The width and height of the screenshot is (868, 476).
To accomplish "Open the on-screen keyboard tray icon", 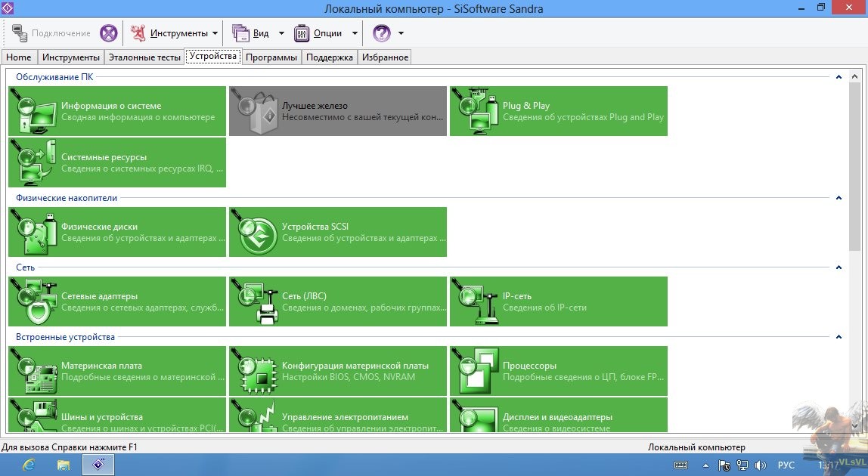I will [681, 465].
